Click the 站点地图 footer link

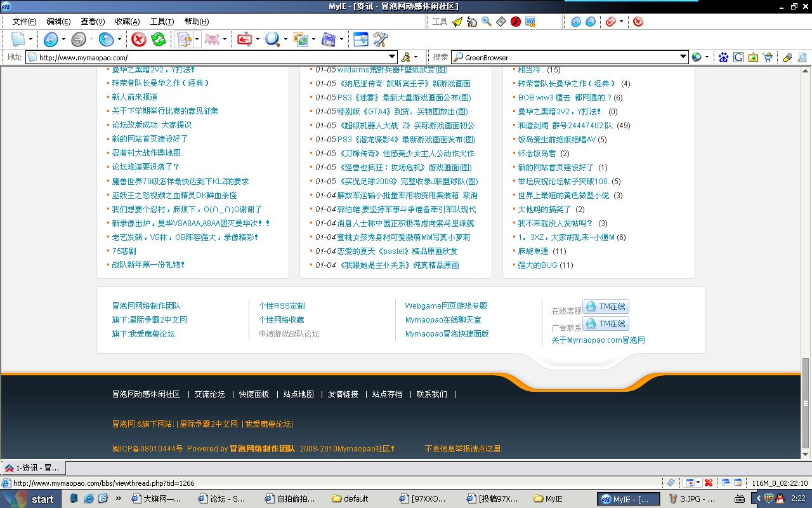point(298,394)
